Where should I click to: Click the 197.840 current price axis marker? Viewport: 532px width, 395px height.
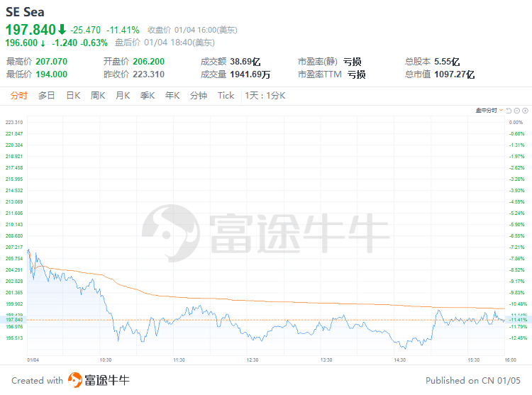14,320
